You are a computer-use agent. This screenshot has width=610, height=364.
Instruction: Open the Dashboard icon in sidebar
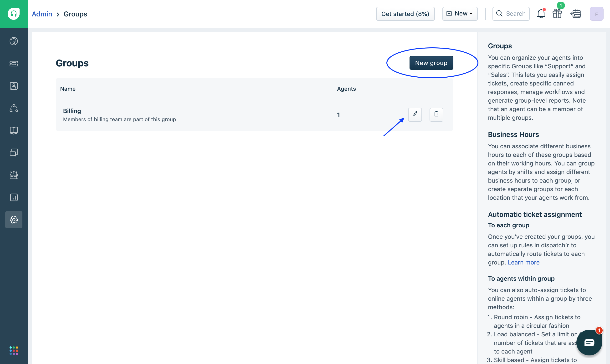pos(14,41)
